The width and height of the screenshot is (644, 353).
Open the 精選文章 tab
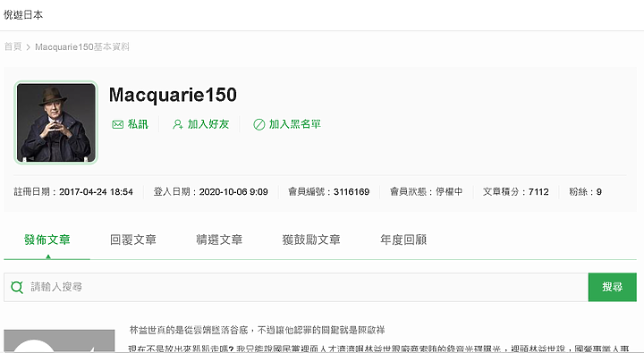tap(219, 240)
